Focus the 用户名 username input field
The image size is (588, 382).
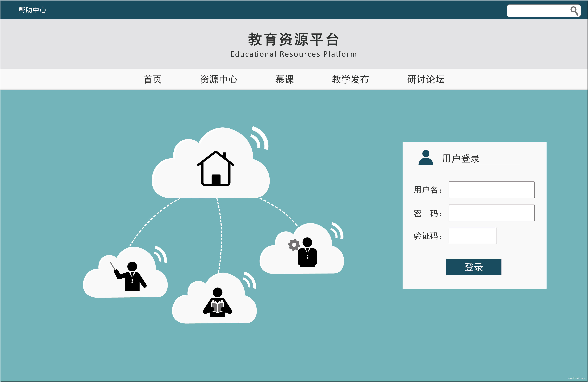[491, 190]
